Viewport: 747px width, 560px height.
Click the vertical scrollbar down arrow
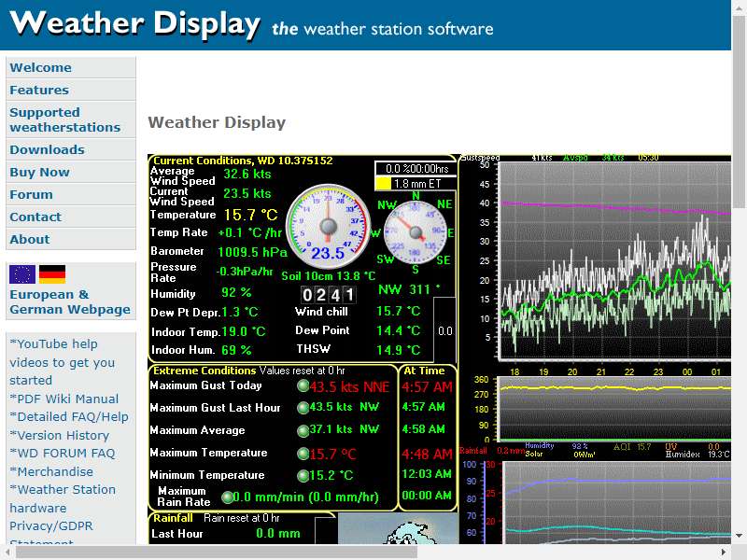pyautogui.click(x=739, y=536)
